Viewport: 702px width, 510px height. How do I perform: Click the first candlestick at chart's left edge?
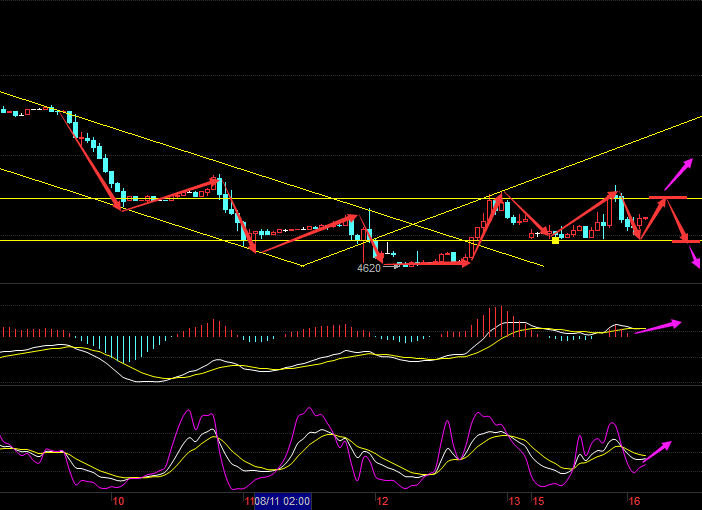(3, 111)
